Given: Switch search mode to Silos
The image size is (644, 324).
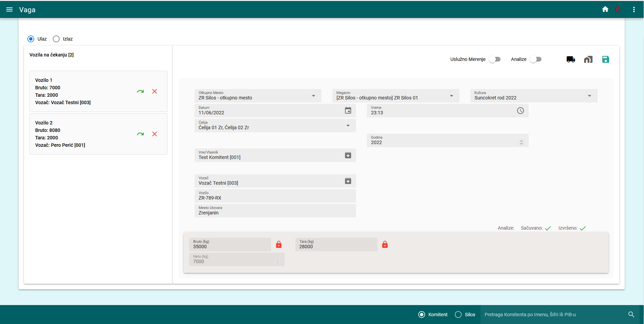Looking at the screenshot, I should click(458, 315).
